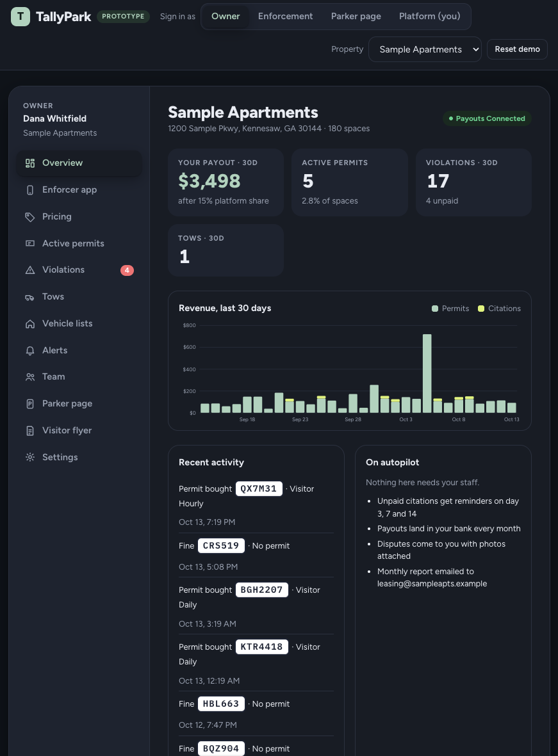Viewport: 558px width, 756px height.
Task: Click plate BQZ904 in recent activity
Action: tap(221, 749)
